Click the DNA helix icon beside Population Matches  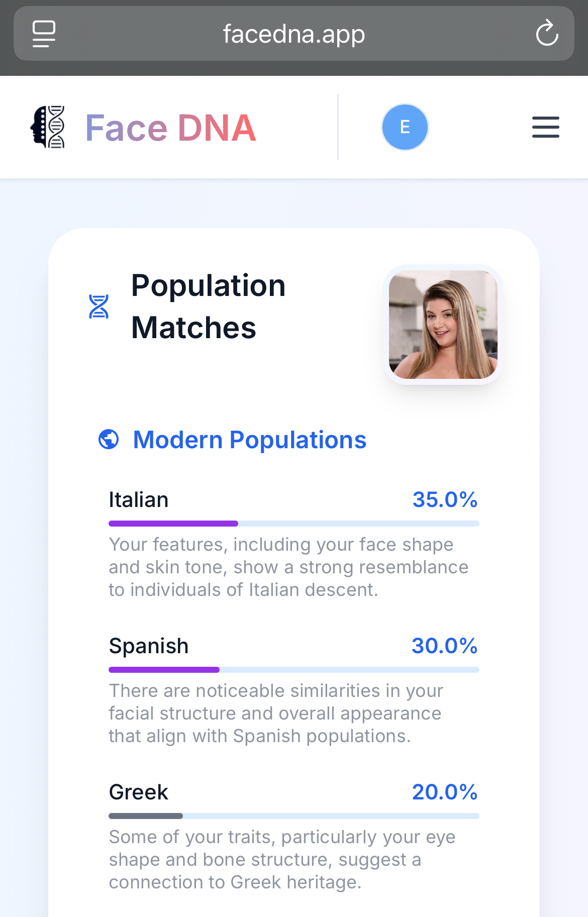pos(99,307)
